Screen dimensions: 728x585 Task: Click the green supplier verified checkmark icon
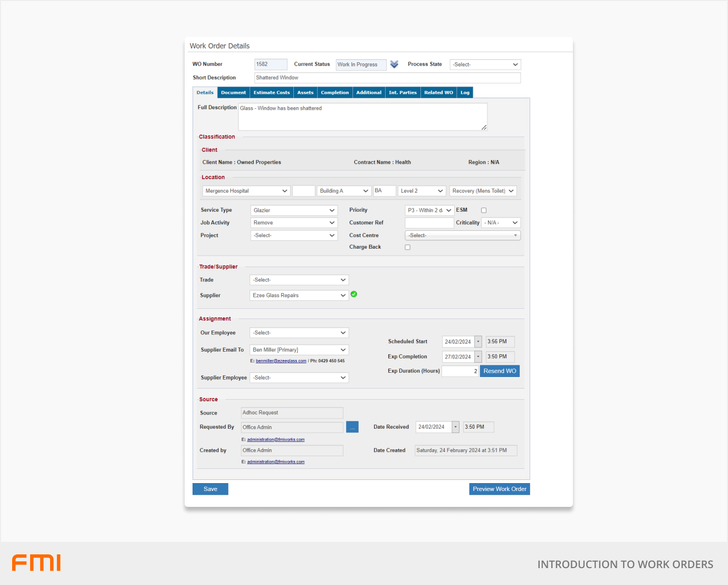[354, 295]
